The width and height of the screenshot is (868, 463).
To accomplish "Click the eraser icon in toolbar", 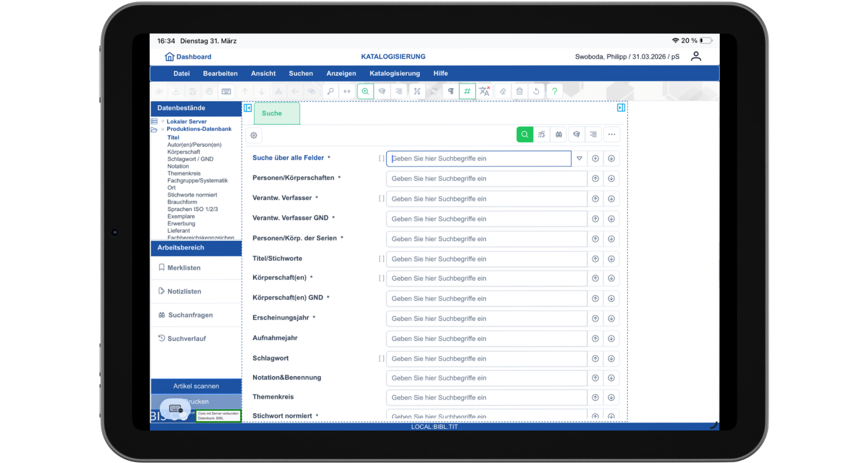I will click(502, 91).
